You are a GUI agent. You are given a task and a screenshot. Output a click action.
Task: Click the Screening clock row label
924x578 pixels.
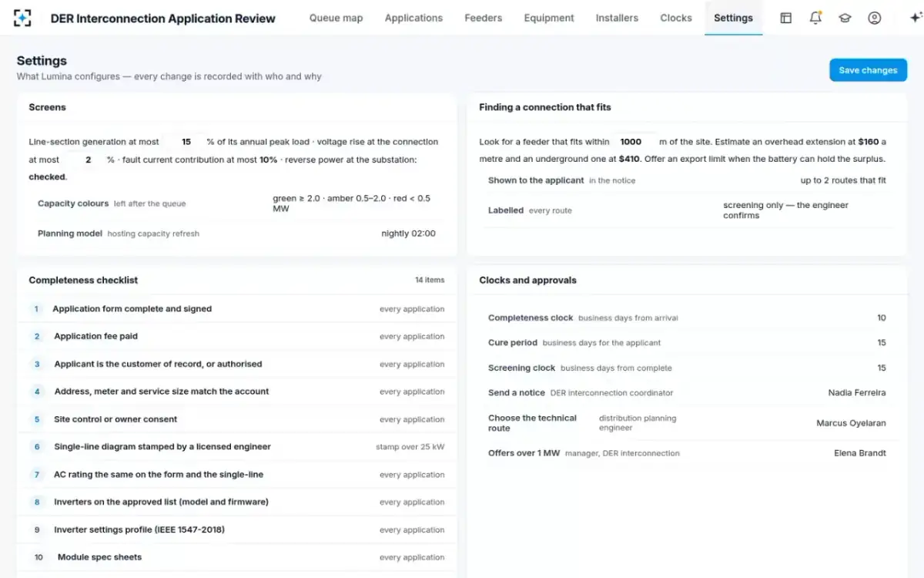click(521, 368)
